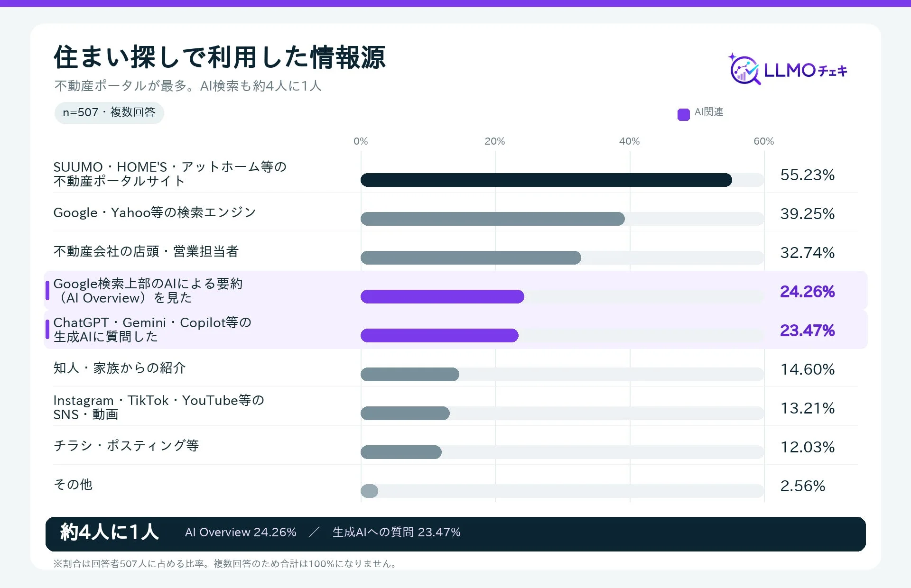Click the 55.23% value
The width and height of the screenshot is (911, 588).
(807, 175)
